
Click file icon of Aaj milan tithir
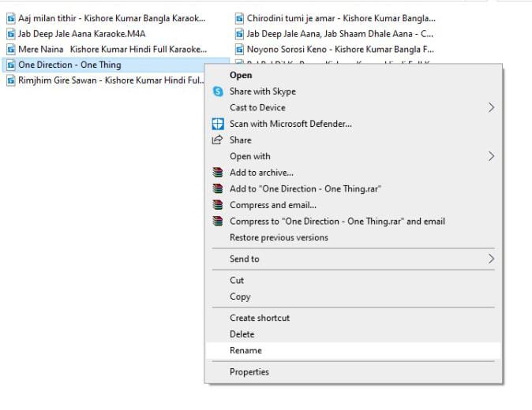tap(11, 18)
